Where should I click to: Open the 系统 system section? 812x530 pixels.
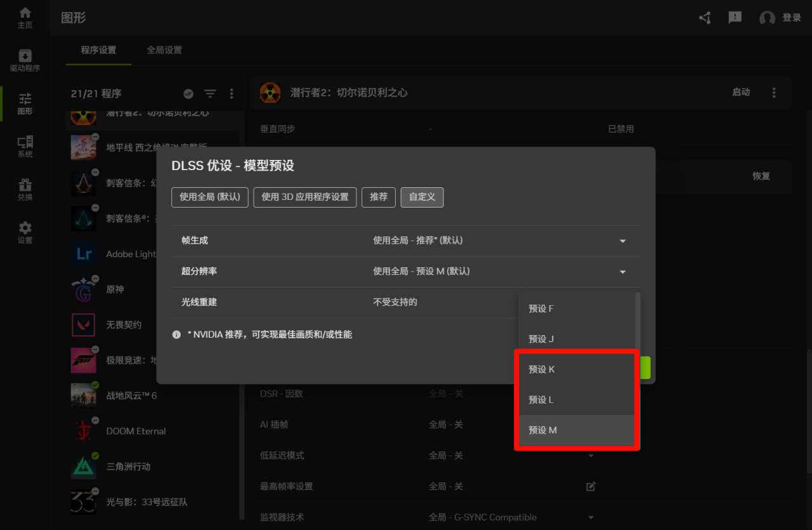coord(25,147)
